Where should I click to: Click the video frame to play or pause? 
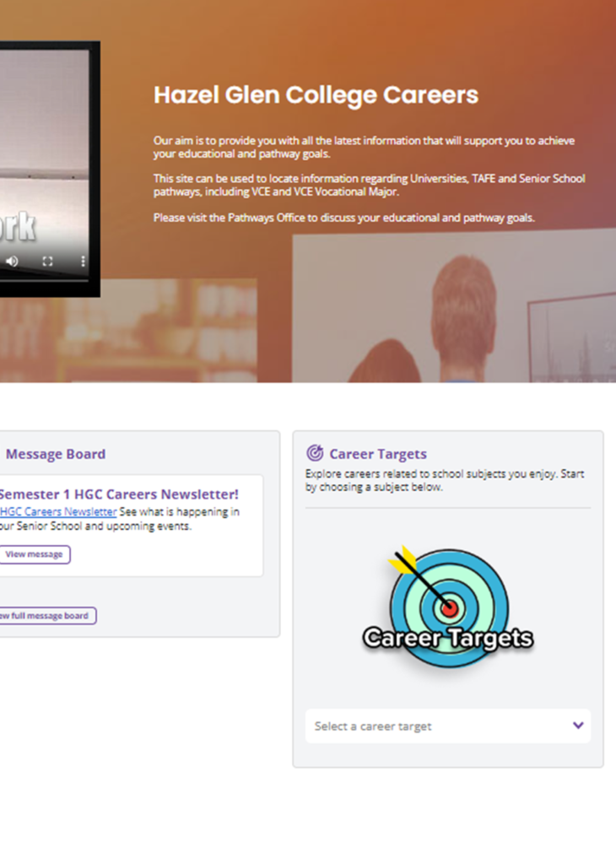click(x=42, y=152)
